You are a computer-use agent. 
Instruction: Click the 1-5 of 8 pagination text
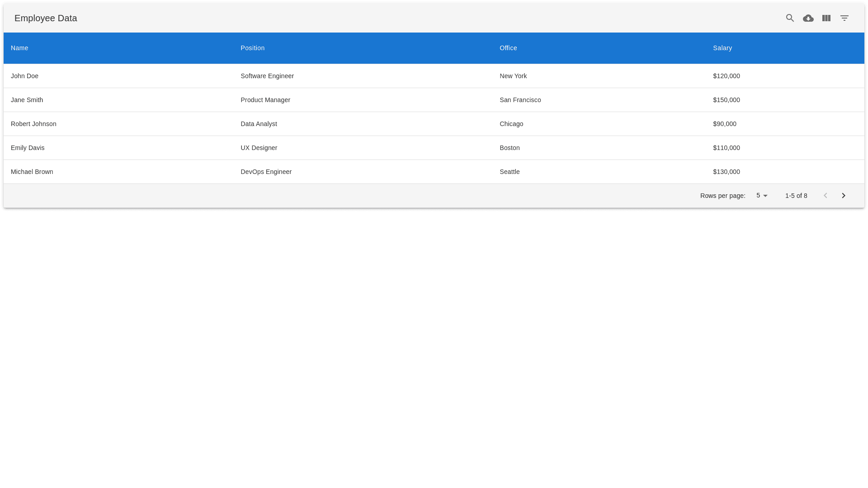point(796,196)
